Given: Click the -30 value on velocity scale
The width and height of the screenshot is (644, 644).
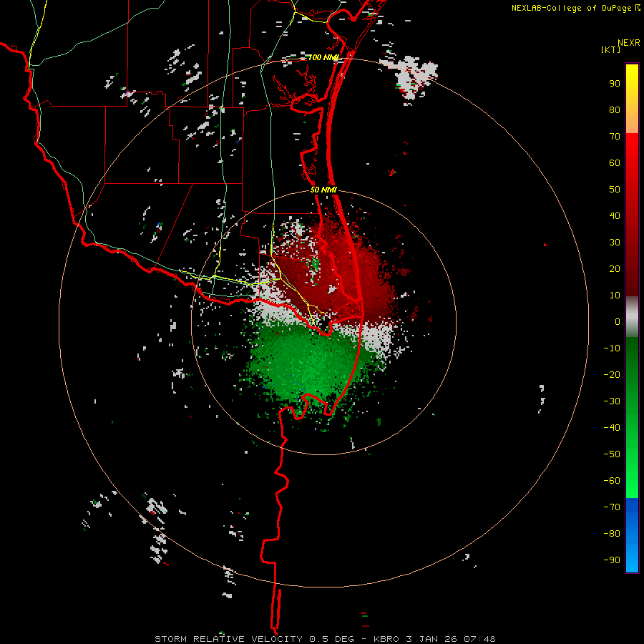Looking at the screenshot, I should click(x=612, y=401).
